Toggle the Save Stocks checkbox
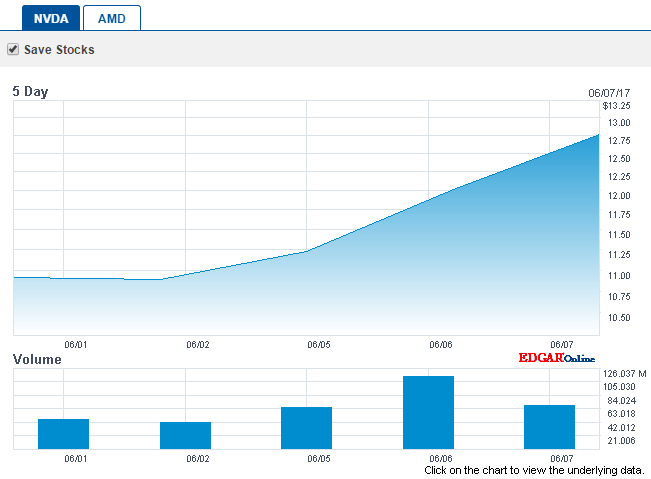 (x=13, y=49)
